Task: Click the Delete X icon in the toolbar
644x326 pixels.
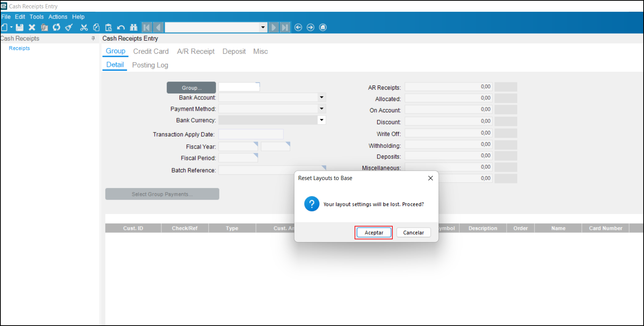Action: [x=32, y=27]
